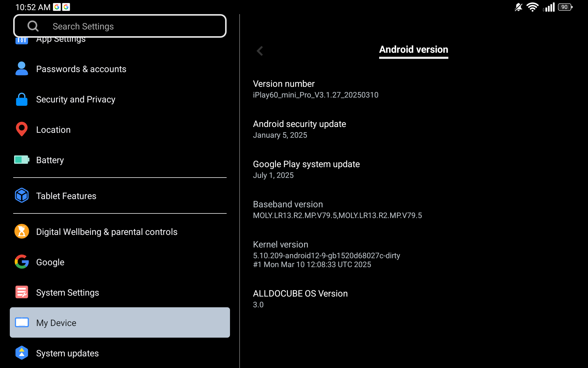This screenshot has width=588, height=368.
Task: Select the My Device display icon
Action: 22,322
